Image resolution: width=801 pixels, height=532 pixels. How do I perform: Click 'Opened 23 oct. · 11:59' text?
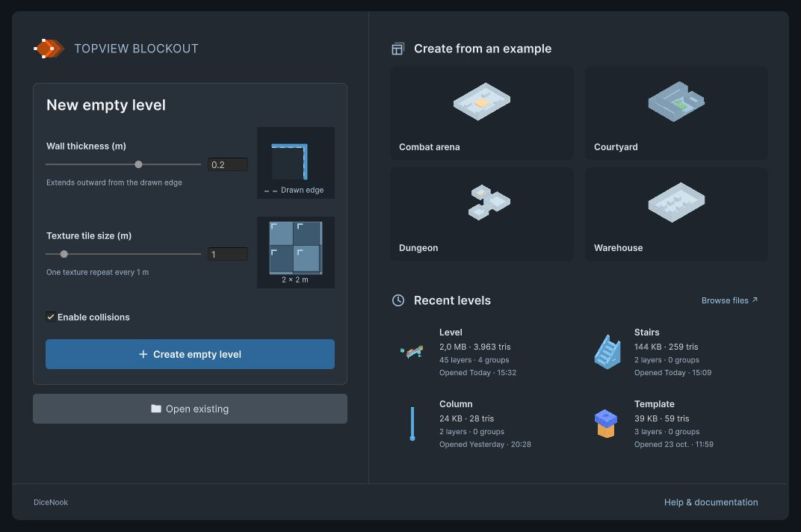click(674, 444)
